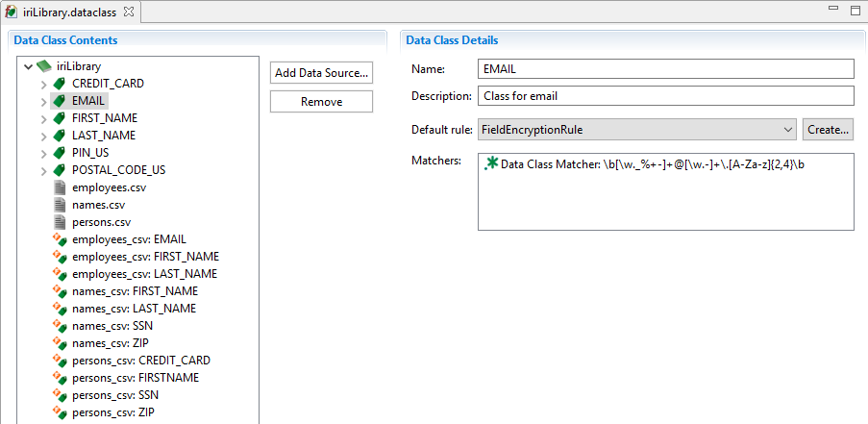Select the LAST_NAME class label
Viewport: 868px width, 424px height.
pos(104,135)
